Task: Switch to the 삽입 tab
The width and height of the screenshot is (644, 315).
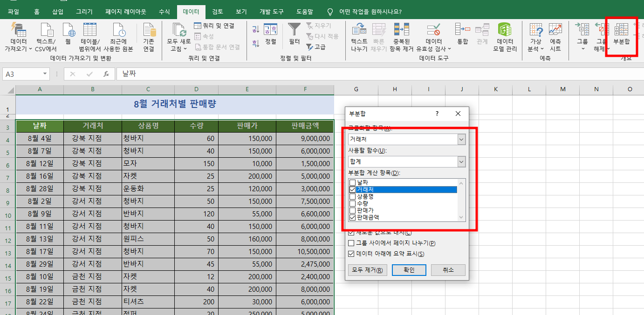Action: click(x=58, y=12)
